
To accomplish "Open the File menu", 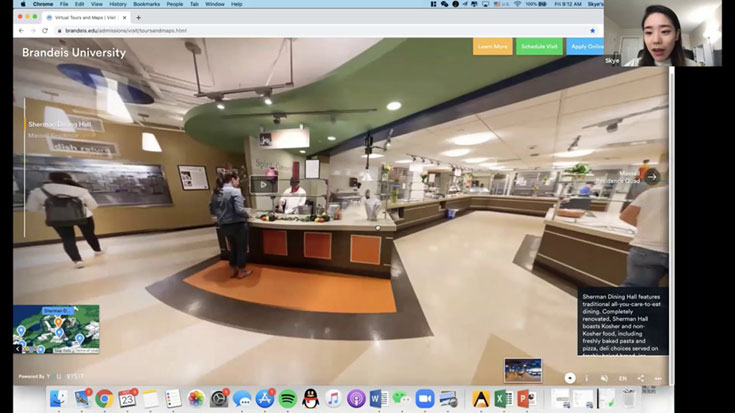I will pyautogui.click(x=64, y=4).
